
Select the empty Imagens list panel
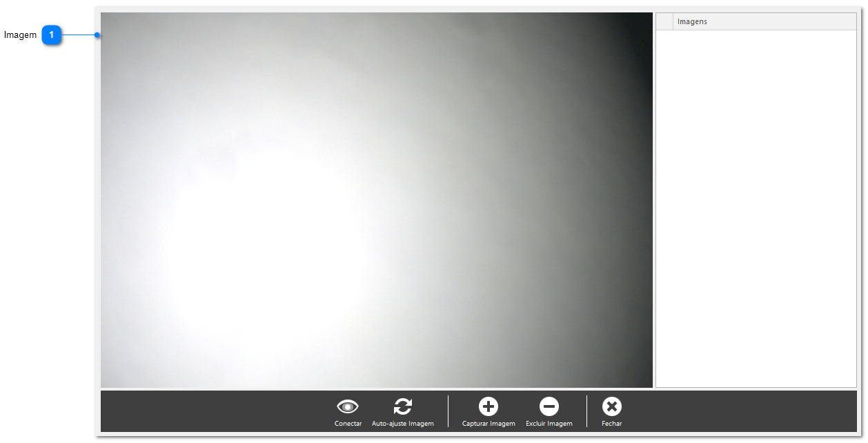(756, 208)
